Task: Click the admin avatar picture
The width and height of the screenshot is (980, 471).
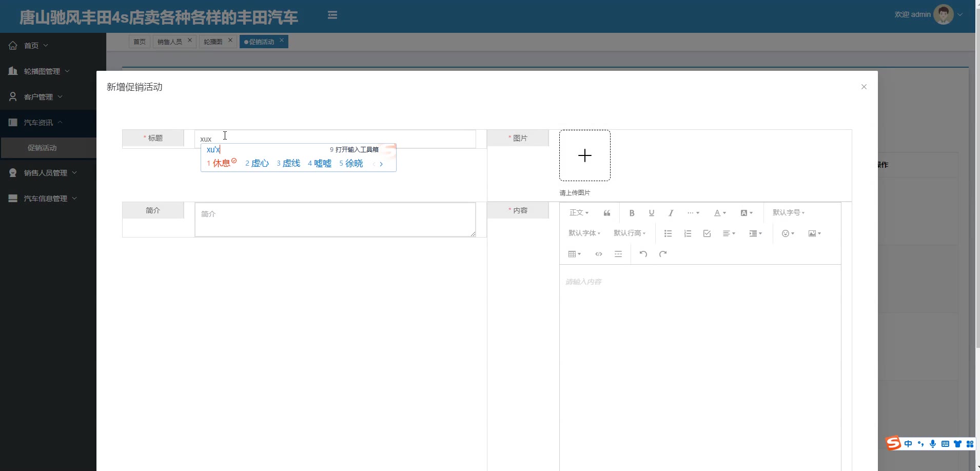Action: pos(943,14)
